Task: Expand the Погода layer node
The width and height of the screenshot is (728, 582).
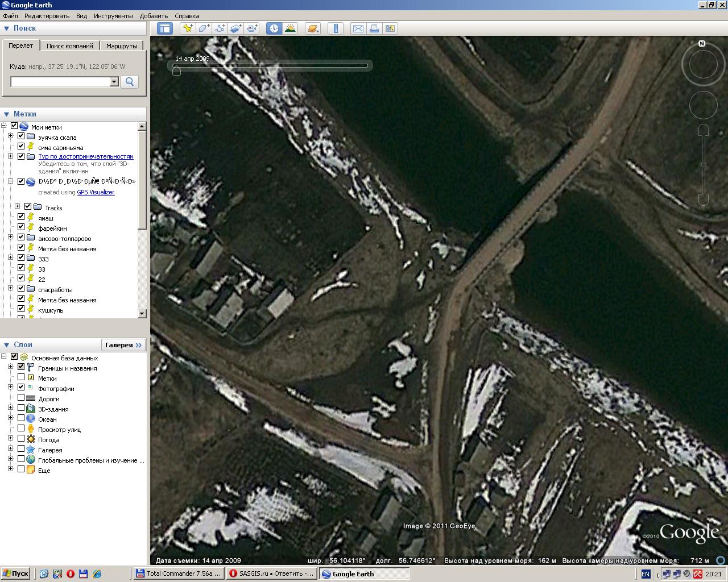Action: pos(10,439)
